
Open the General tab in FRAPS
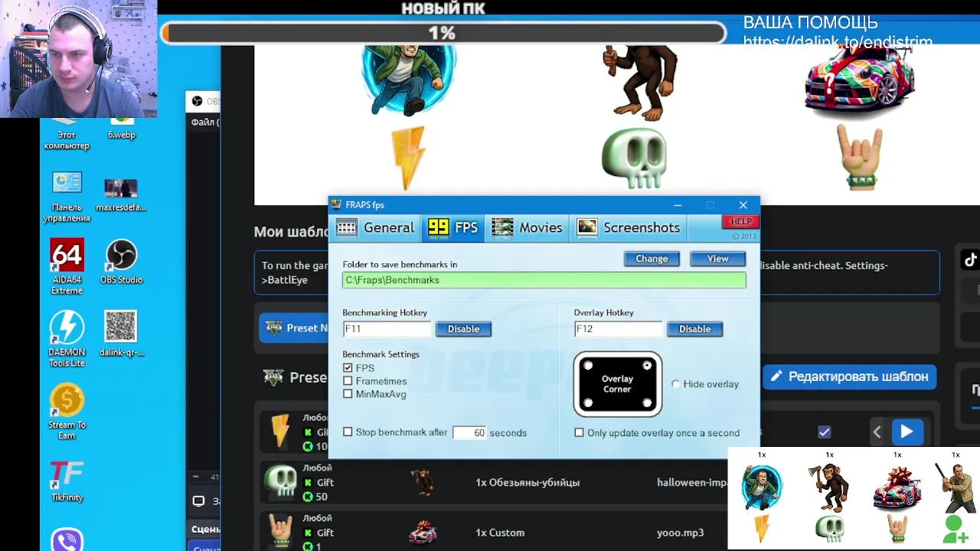(x=376, y=227)
